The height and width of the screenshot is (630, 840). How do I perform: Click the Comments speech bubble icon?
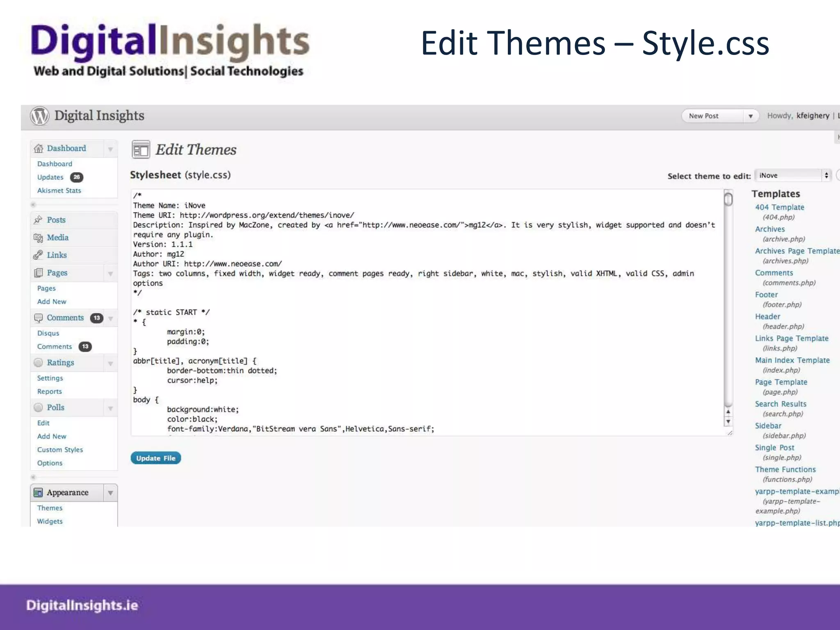pyautogui.click(x=38, y=318)
